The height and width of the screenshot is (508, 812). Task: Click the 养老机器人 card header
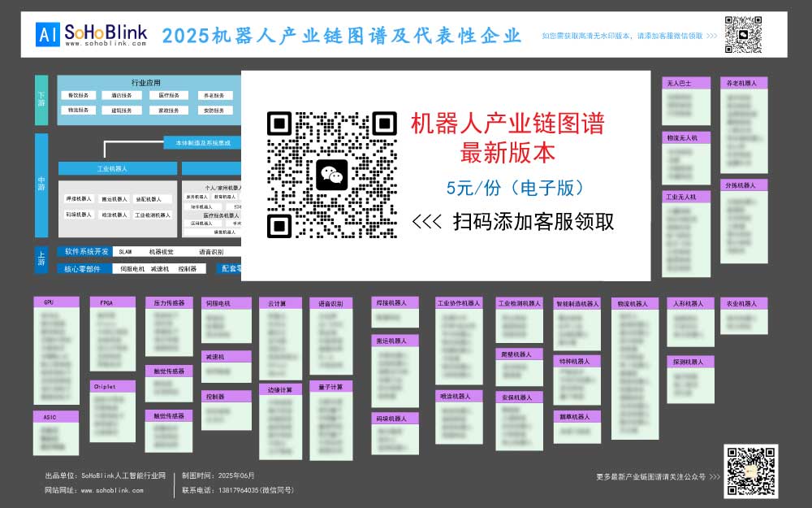(x=744, y=83)
